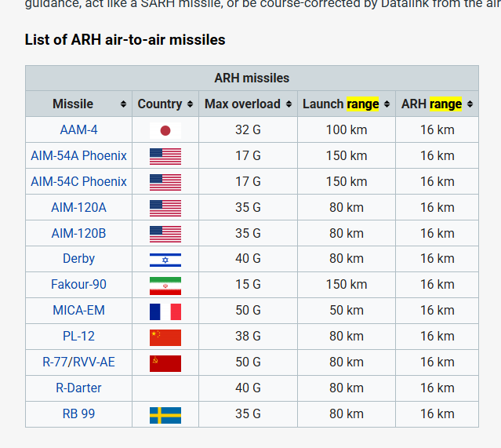Open the AAM-4 missile link
501x448 pixels.
pyautogui.click(x=78, y=130)
